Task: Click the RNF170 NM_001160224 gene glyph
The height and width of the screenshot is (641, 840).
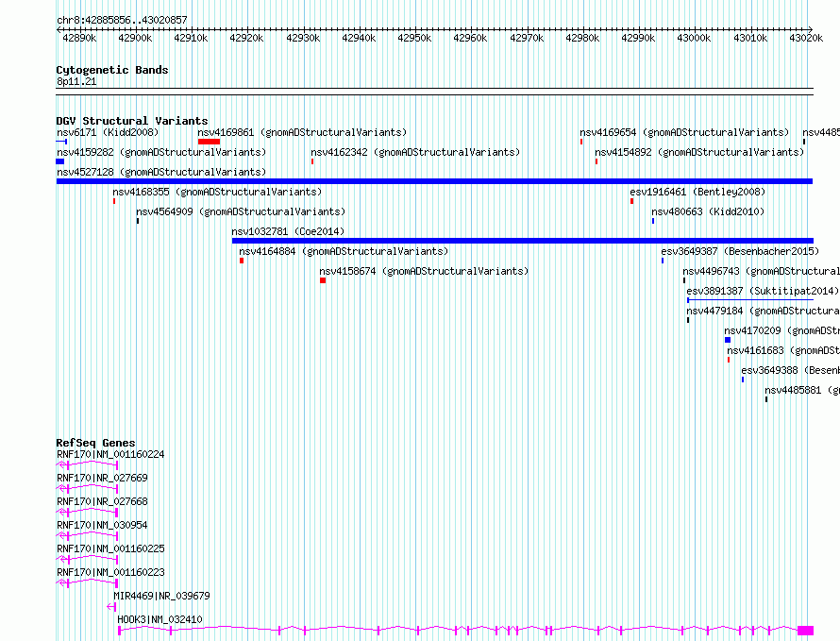Action: [x=88, y=464]
